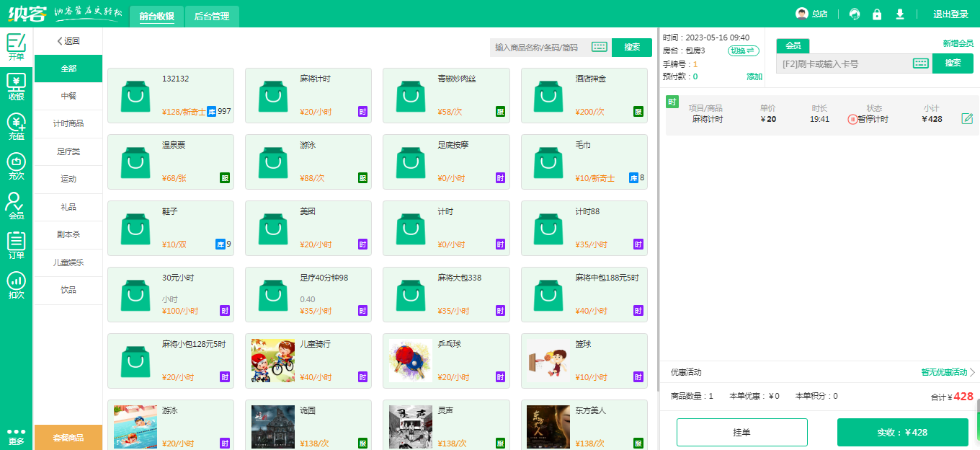Image resolution: width=980 pixels, height=450 pixels.
Task: Expand the 优惠活动 promotions arrow
Action: click(971, 372)
